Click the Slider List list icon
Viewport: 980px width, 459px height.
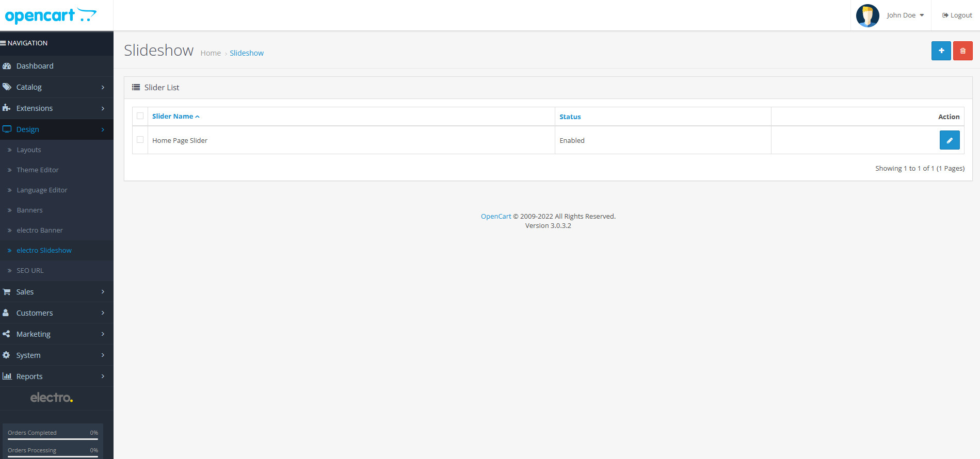point(136,88)
